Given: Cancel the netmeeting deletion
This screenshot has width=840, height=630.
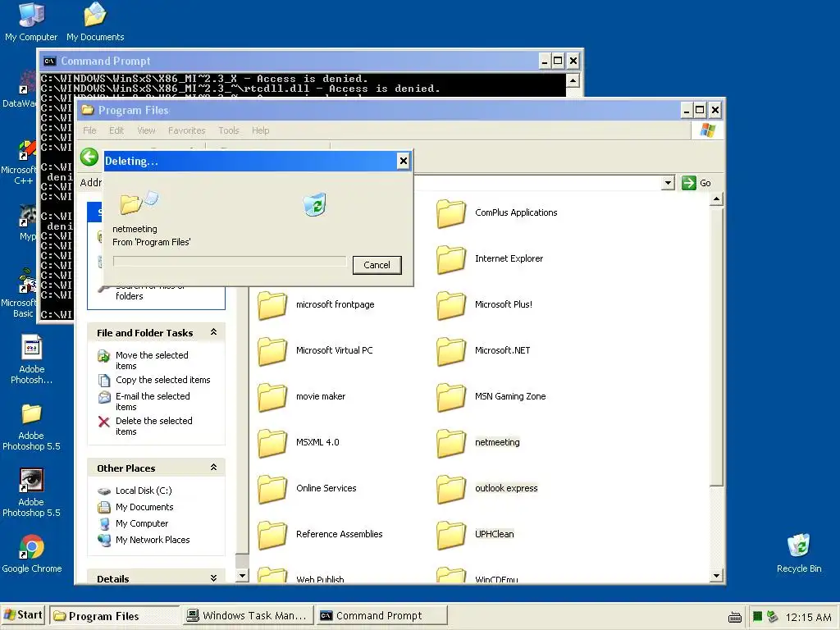Looking at the screenshot, I should (377, 265).
